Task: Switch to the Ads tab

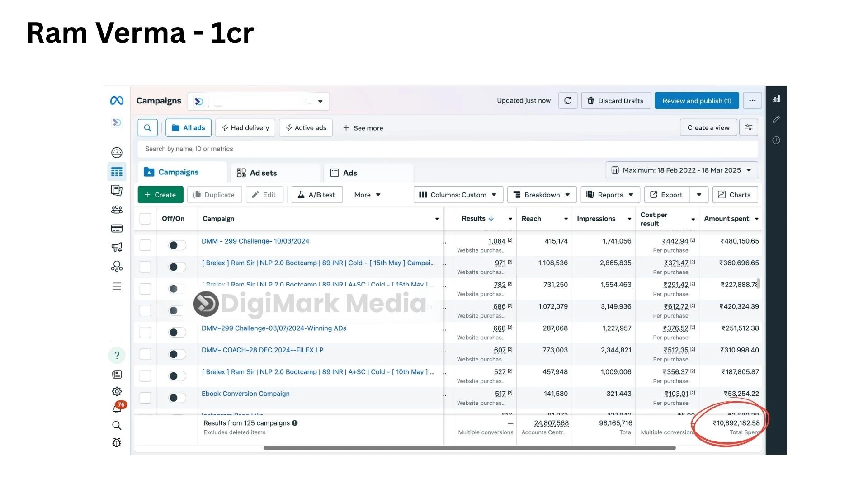Action: click(349, 173)
